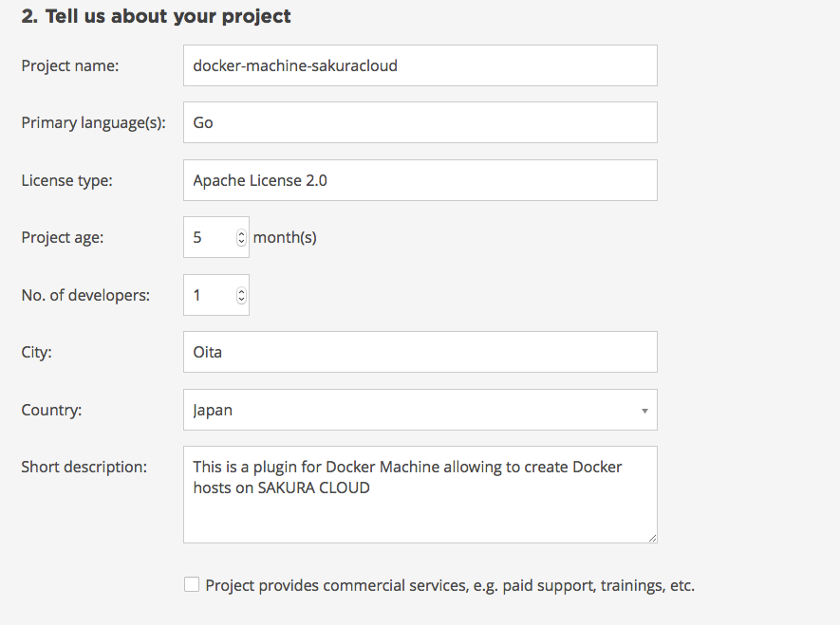Click the 'Project provides commercial services' label text
The height and width of the screenshot is (625, 840).
click(x=450, y=585)
